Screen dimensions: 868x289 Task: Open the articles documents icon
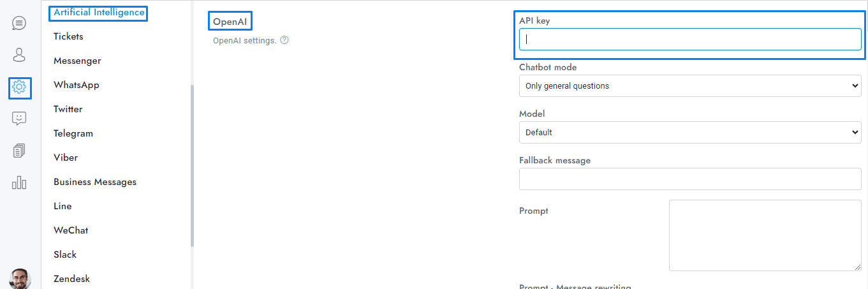click(x=19, y=151)
